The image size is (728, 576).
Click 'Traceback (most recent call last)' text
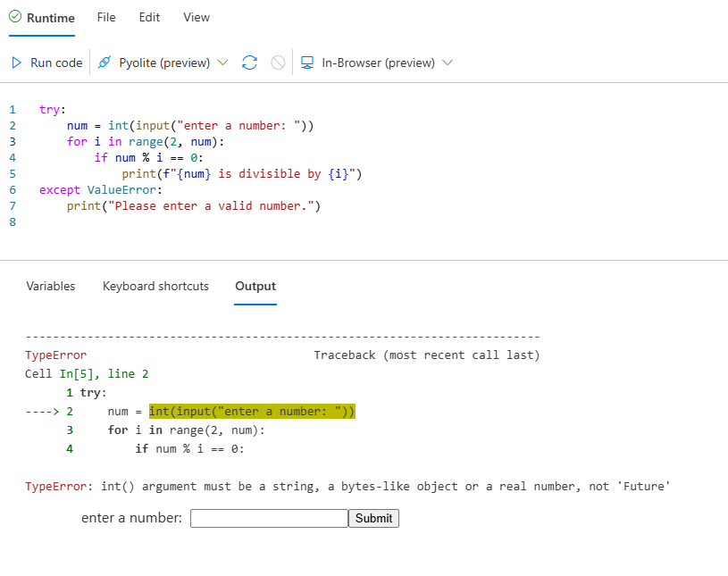tap(427, 355)
